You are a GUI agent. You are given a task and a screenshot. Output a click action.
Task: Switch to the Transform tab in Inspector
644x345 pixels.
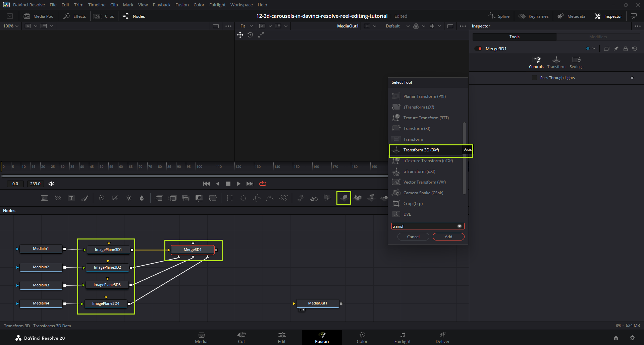tap(556, 62)
